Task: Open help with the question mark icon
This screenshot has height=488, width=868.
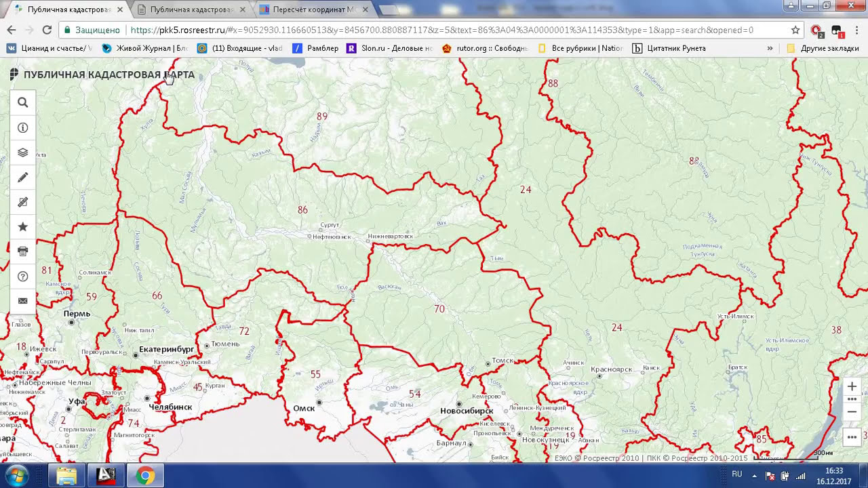Action: tap(22, 277)
